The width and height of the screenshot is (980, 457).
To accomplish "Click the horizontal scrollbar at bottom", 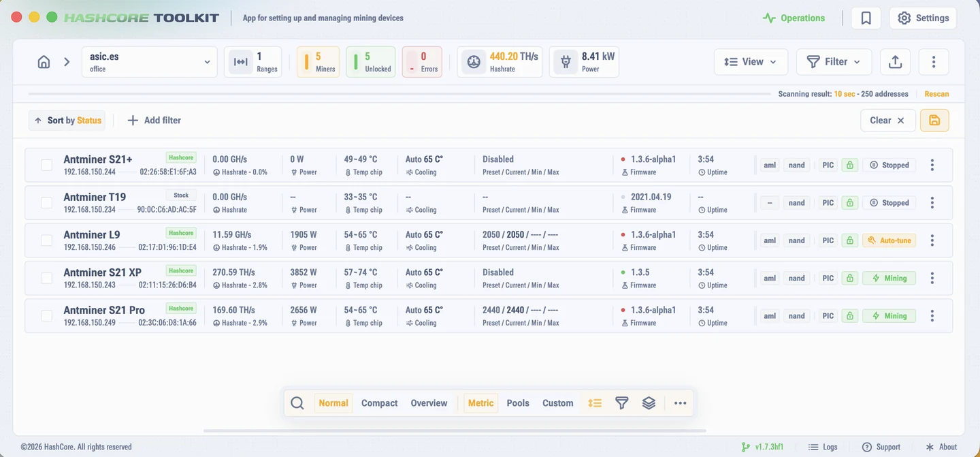I will coord(455,430).
